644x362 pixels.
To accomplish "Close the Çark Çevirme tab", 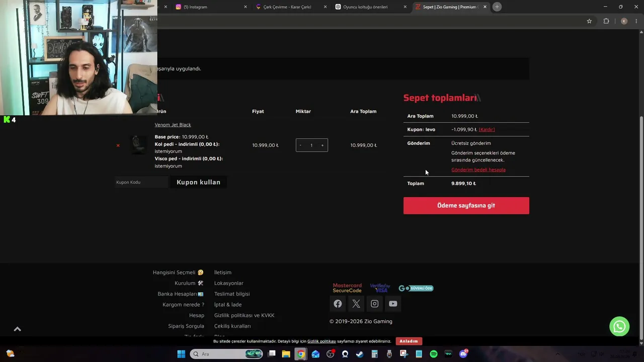I will coord(325,7).
